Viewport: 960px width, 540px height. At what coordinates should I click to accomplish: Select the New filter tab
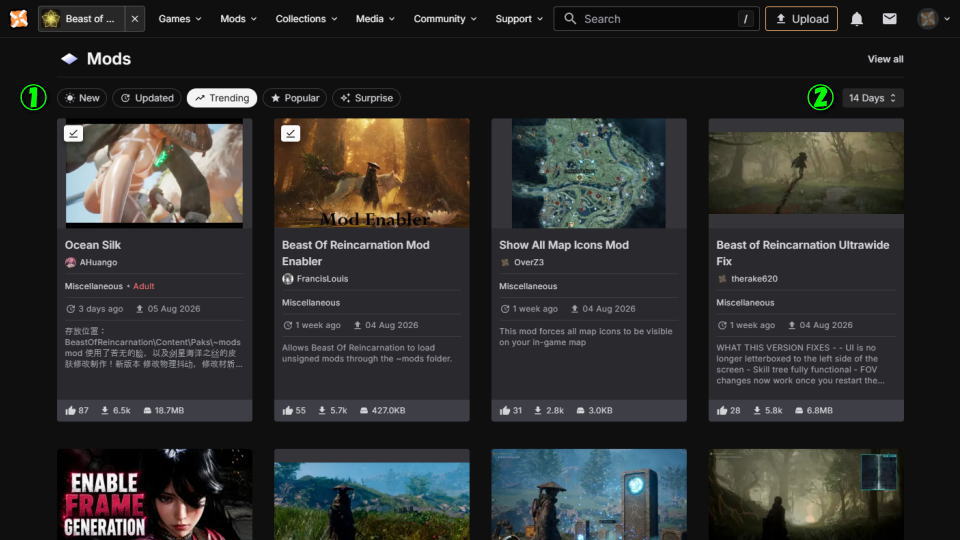(82, 98)
